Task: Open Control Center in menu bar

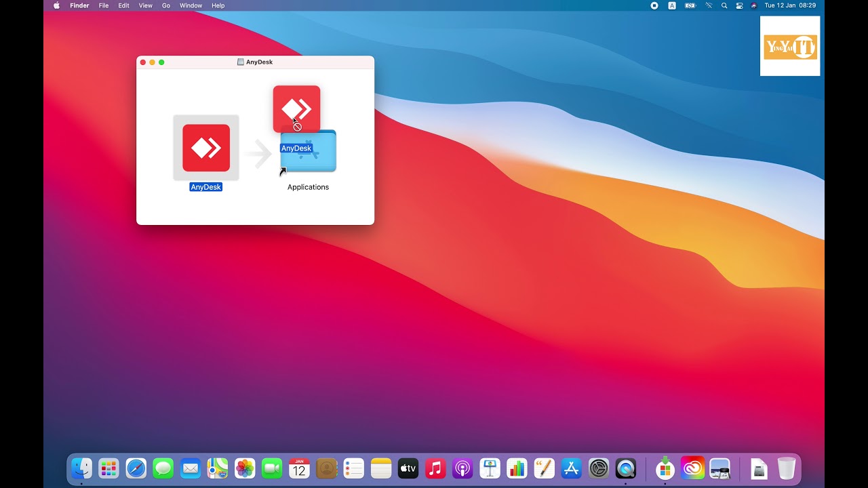Action: (739, 5)
